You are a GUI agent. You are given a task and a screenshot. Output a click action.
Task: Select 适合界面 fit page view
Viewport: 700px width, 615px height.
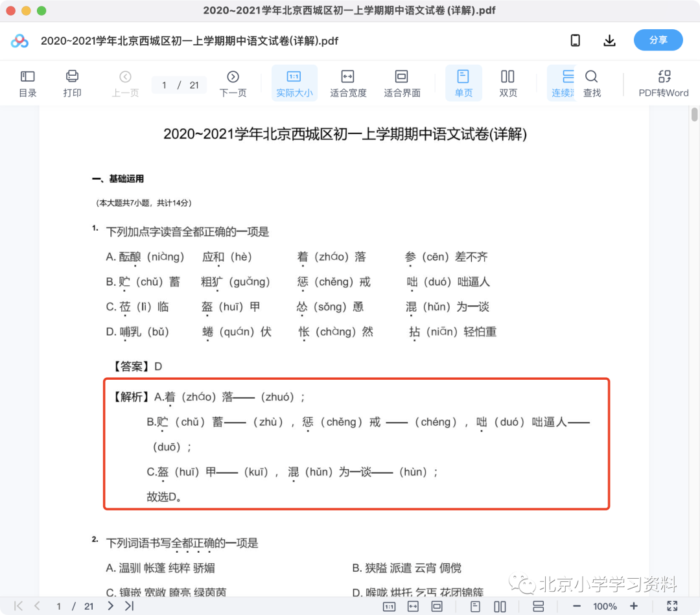click(x=402, y=84)
